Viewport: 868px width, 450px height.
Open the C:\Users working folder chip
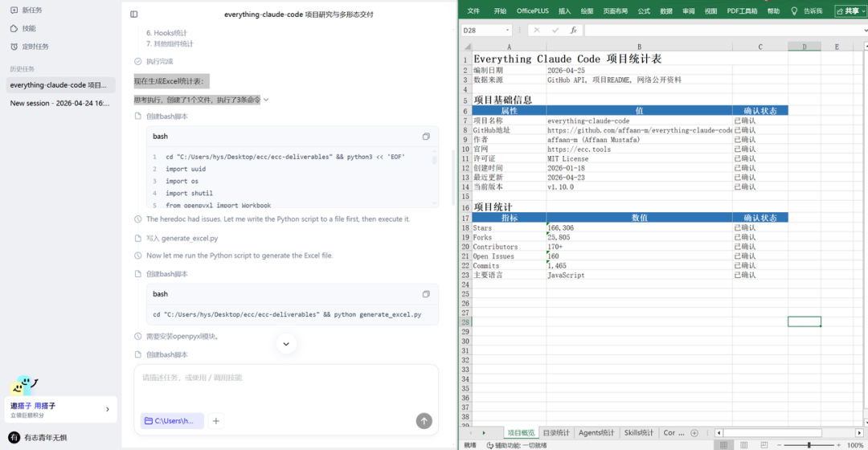(172, 421)
